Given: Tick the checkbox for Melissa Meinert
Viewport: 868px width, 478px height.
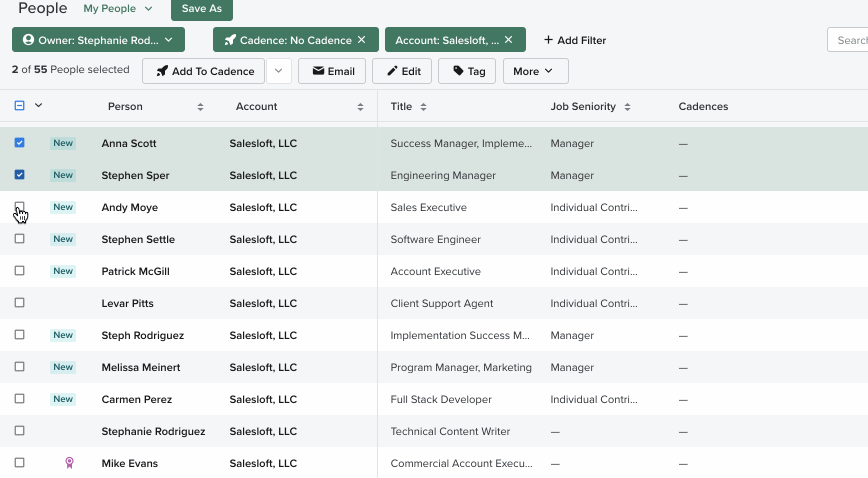Looking at the screenshot, I should 19,367.
